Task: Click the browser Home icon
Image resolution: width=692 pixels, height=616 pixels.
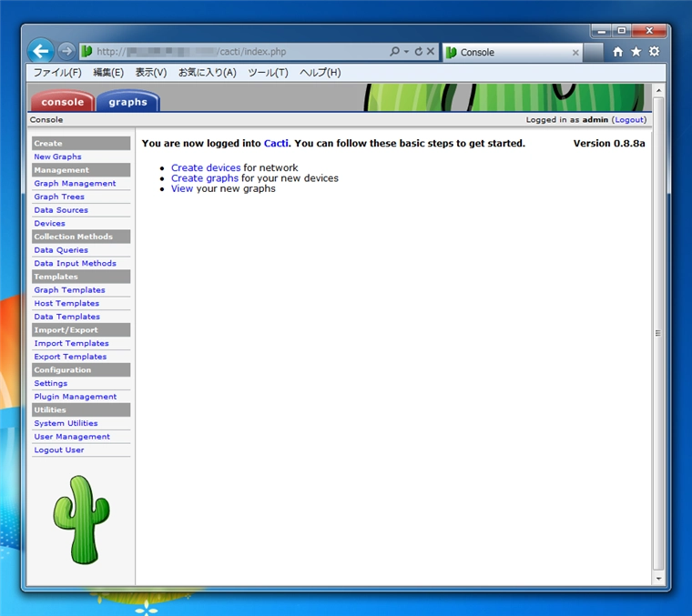Action: coord(618,52)
